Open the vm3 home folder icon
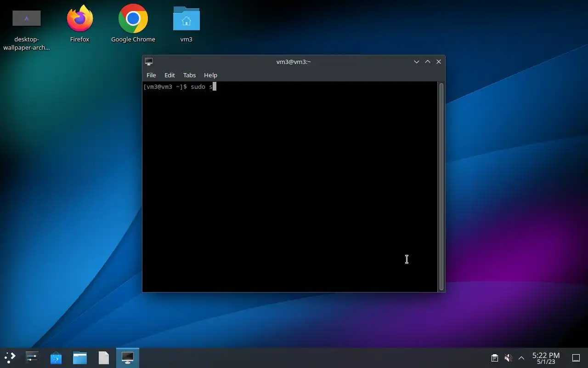The width and height of the screenshot is (588, 368). (186, 24)
